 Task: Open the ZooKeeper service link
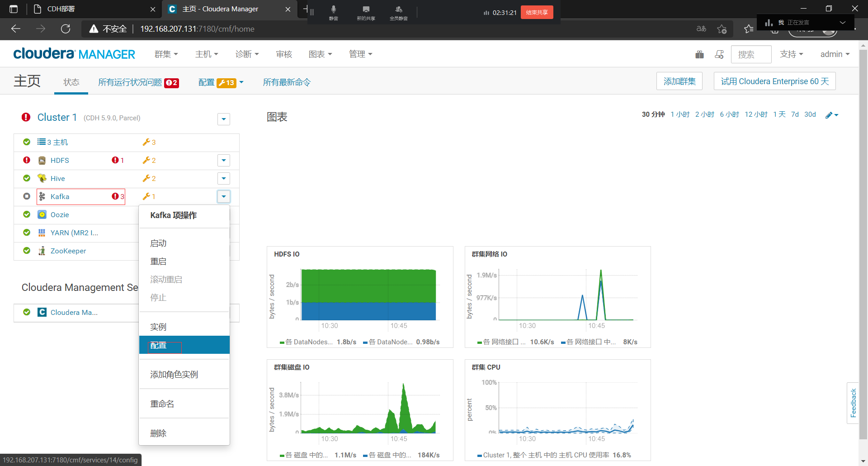68,251
